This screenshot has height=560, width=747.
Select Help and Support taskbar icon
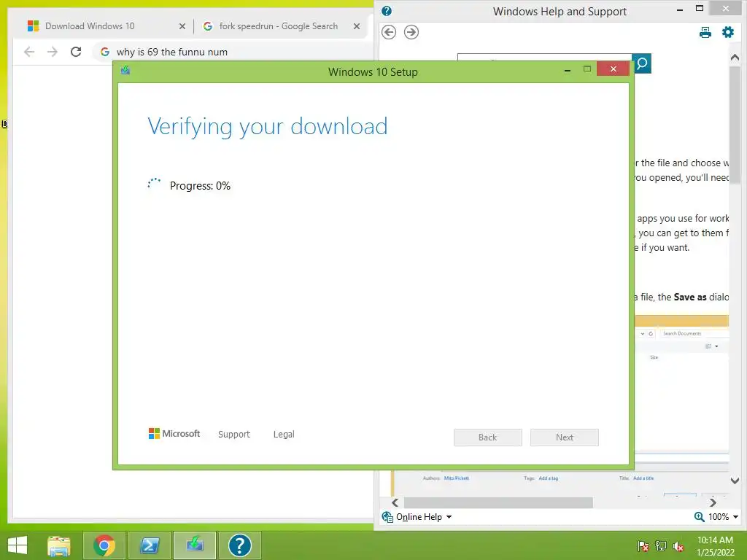tap(239, 545)
